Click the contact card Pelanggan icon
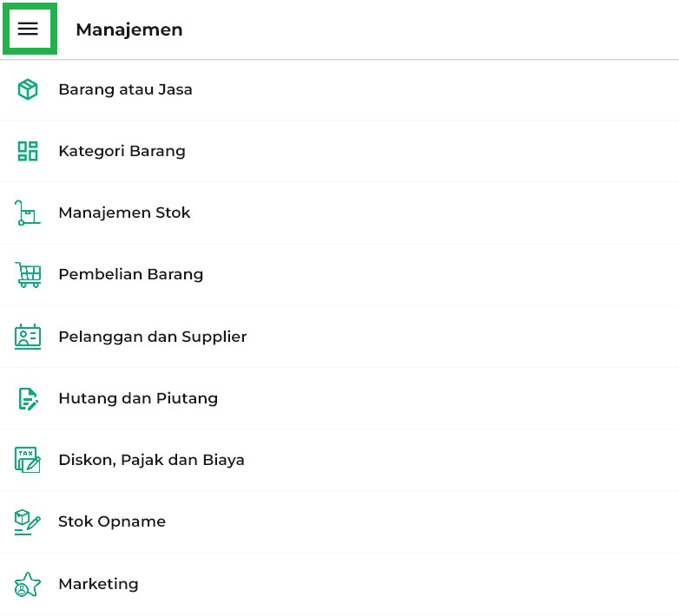The width and height of the screenshot is (679, 616). pos(28,337)
